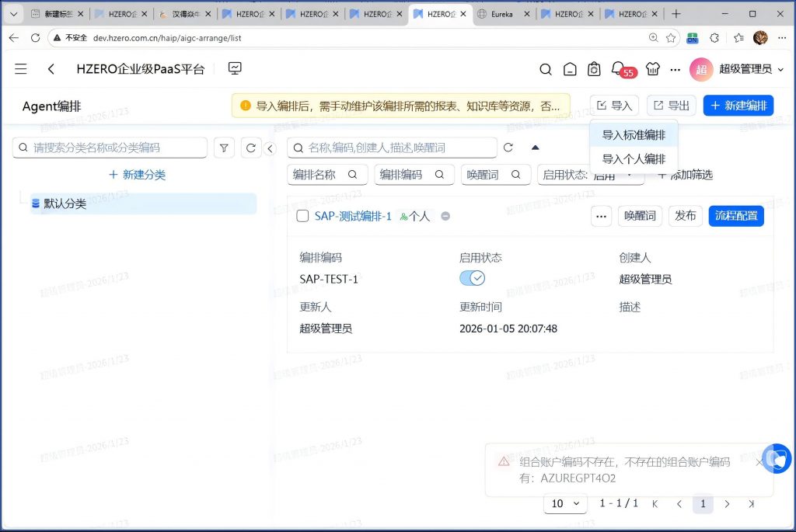796x532 pixels.
Task: Toggle the 启用状态 switch off
Action: point(472,279)
